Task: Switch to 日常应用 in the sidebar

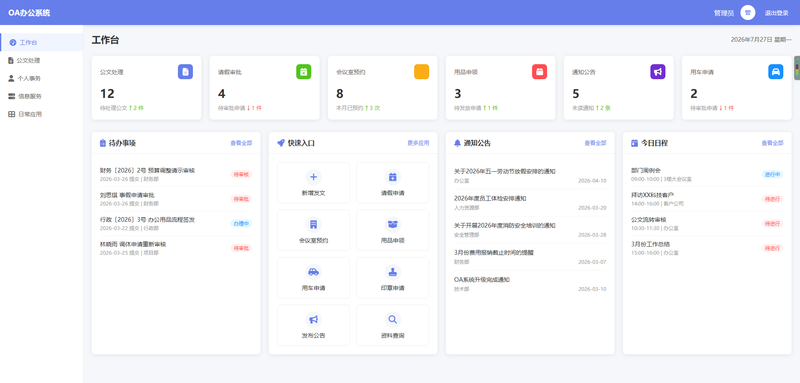Action: point(41,114)
